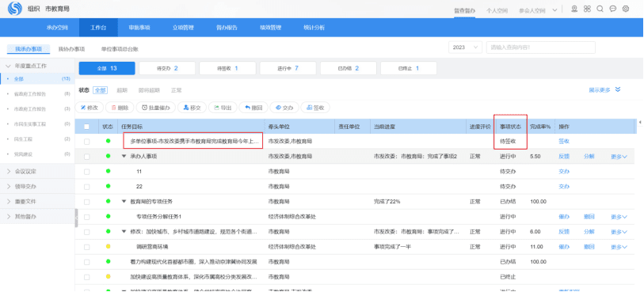
Task: Filter by 待交办 2 status card
Action: (167, 69)
